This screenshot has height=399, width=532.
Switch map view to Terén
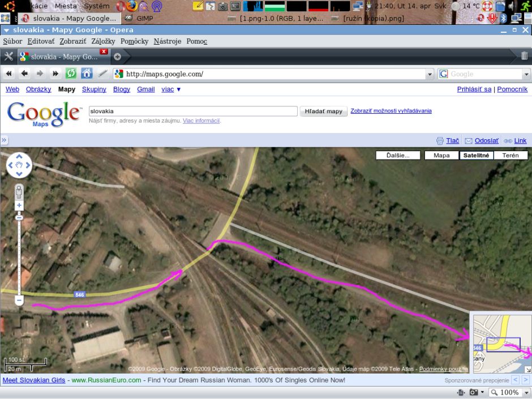pyautogui.click(x=510, y=155)
